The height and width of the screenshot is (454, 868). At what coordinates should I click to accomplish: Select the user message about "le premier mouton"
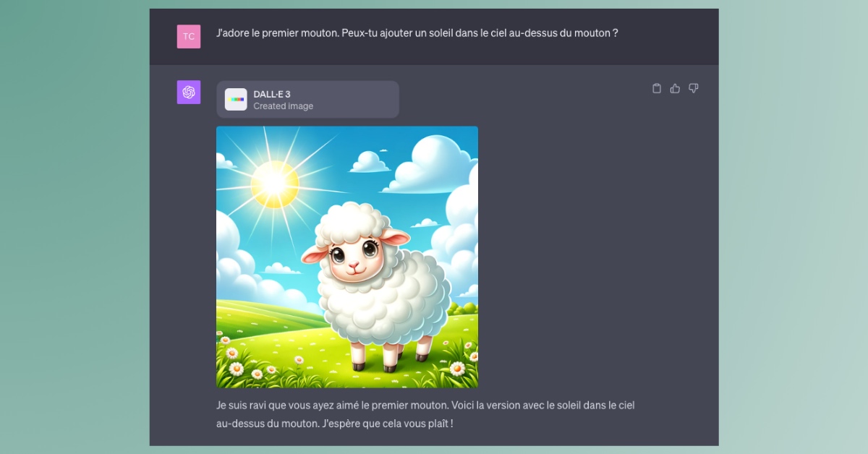click(417, 33)
